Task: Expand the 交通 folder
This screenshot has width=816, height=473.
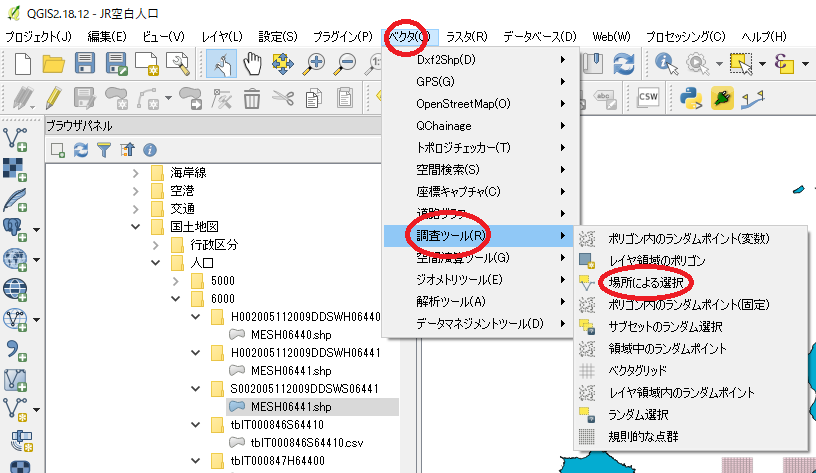Action: point(135,209)
